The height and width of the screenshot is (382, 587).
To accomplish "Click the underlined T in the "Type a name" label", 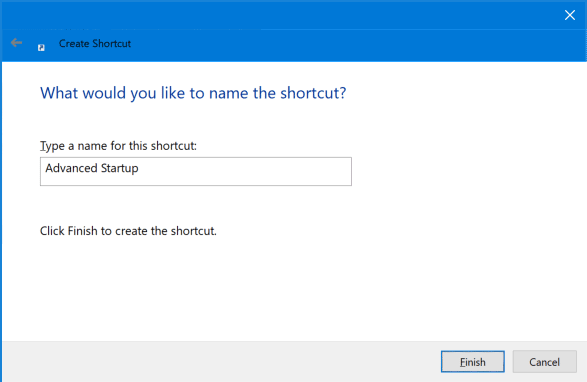I will tap(43, 146).
